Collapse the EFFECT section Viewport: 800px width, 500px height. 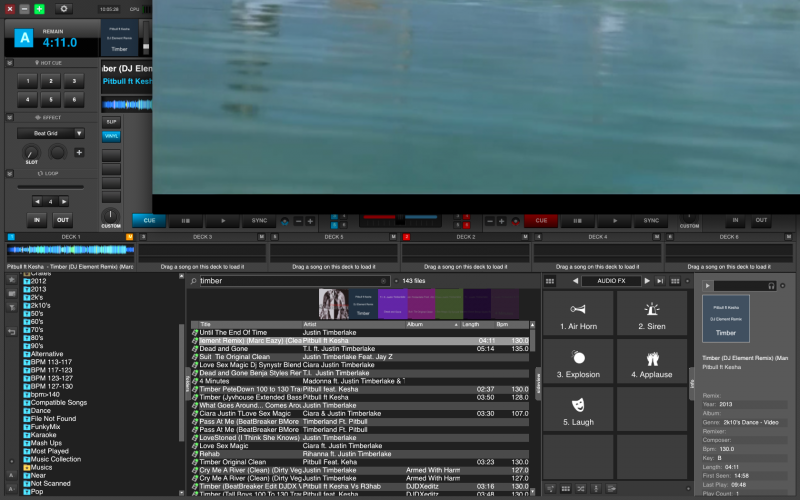click(x=9, y=117)
